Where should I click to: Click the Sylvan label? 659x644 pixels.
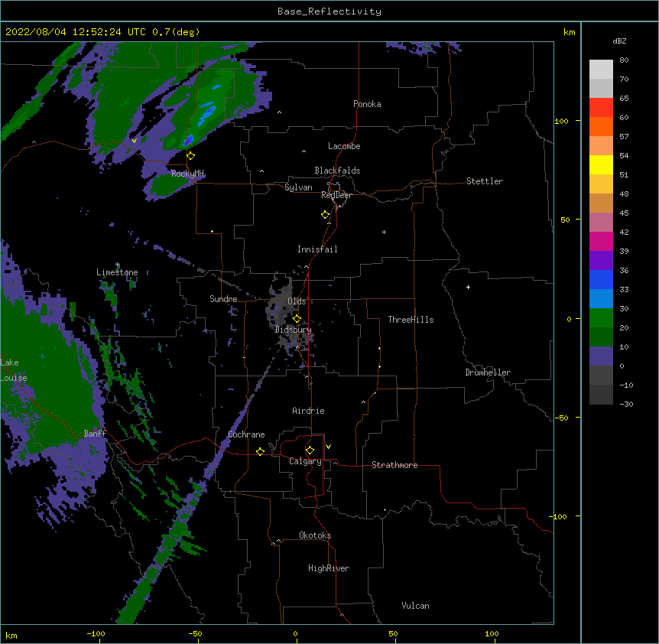coord(298,187)
